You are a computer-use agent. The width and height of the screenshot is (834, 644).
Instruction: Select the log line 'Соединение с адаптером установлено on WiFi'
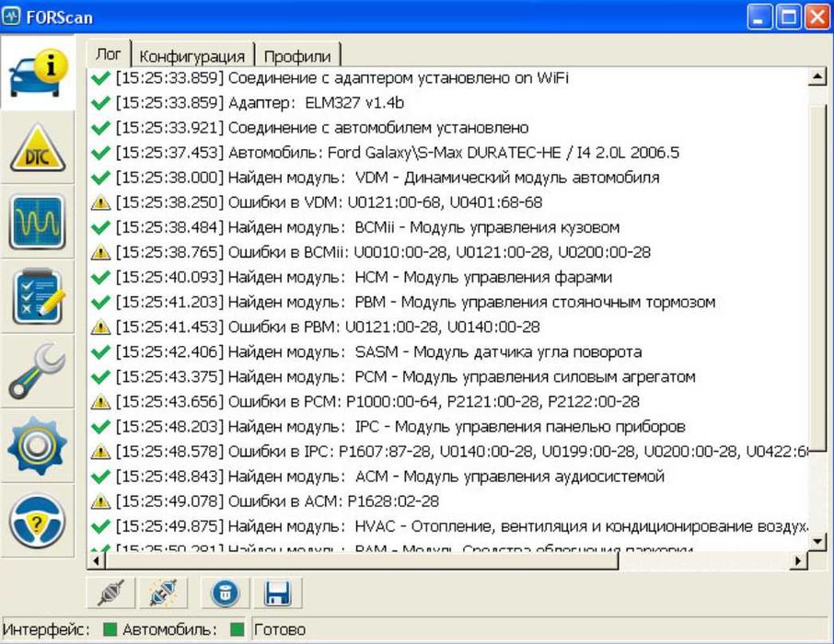(x=330, y=78)
